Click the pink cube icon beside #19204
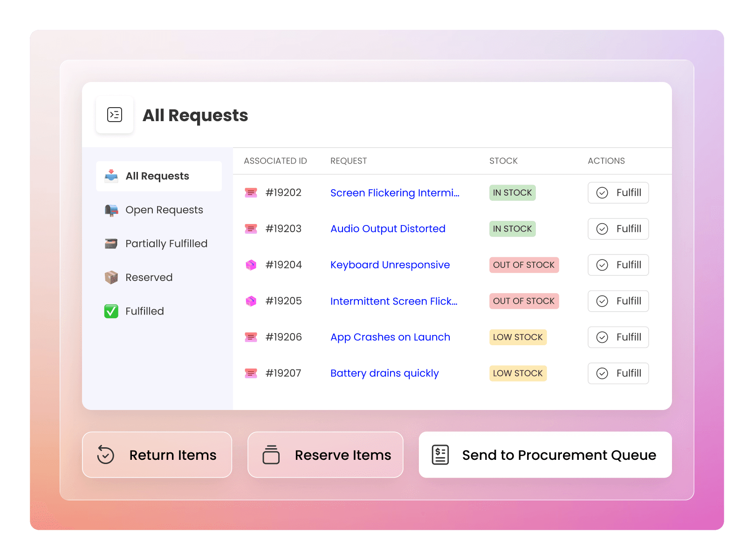Screen dimensions: 754x560 (251, 265)
